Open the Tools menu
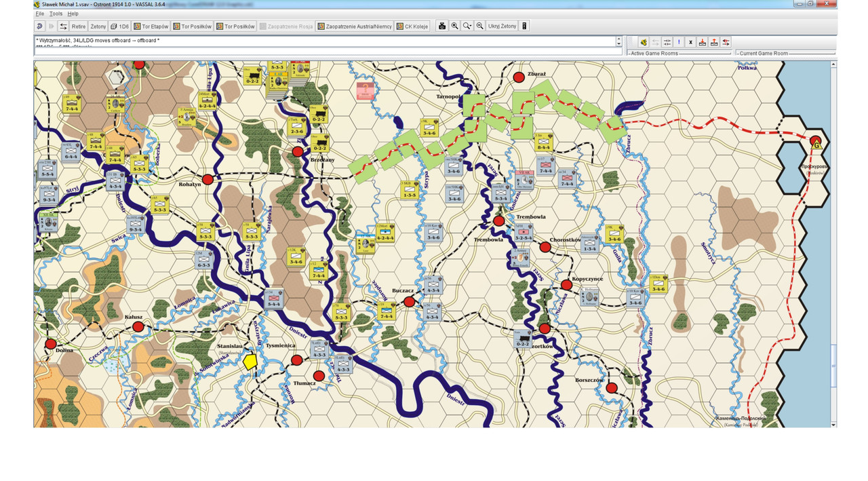 tap(56, 14)
